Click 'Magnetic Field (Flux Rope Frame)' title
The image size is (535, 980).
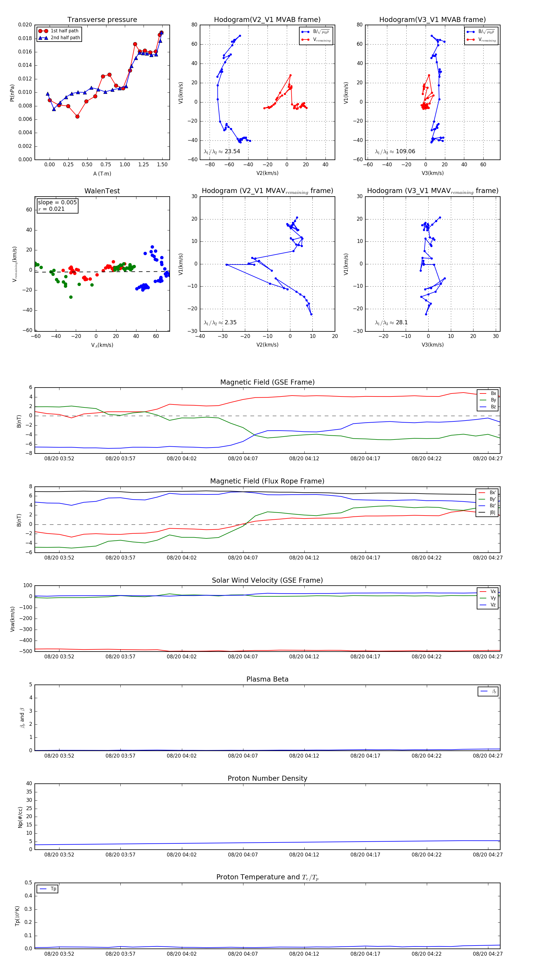267,481
